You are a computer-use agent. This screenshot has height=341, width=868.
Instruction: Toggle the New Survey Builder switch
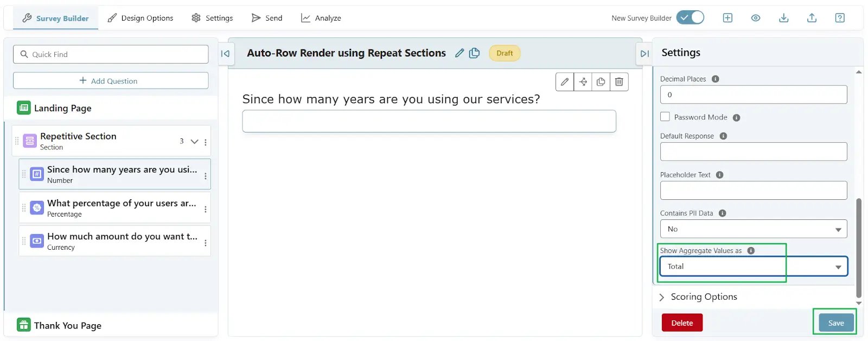[691, 17]
